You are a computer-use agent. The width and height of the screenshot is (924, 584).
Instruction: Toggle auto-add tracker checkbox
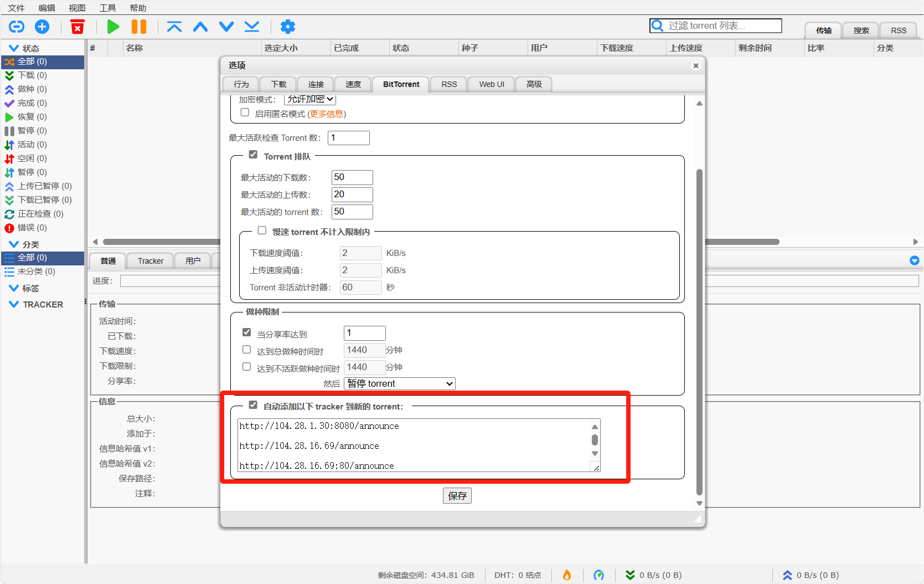point(253,405)
